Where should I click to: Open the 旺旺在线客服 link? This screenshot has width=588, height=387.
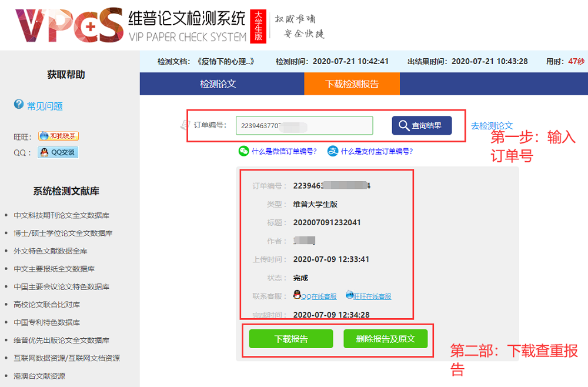tap(372, 296)
